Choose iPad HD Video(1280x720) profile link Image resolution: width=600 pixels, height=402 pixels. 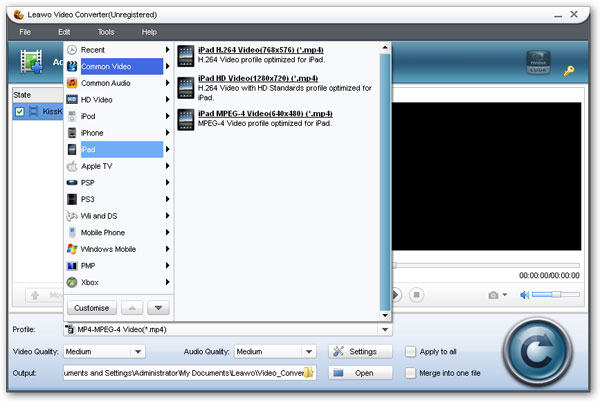click(258, 78)
